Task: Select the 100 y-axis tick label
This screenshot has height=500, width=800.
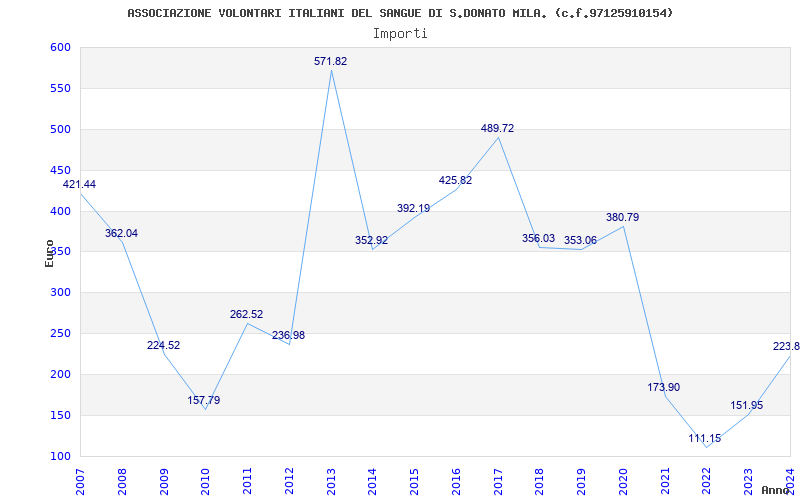Action: pos(60,456)
